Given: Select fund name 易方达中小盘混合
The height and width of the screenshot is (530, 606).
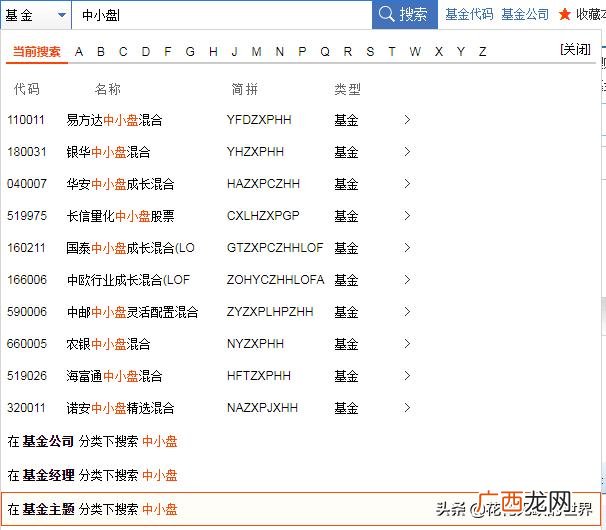Looking at the screenshot, I should click(x=114, y=120).
